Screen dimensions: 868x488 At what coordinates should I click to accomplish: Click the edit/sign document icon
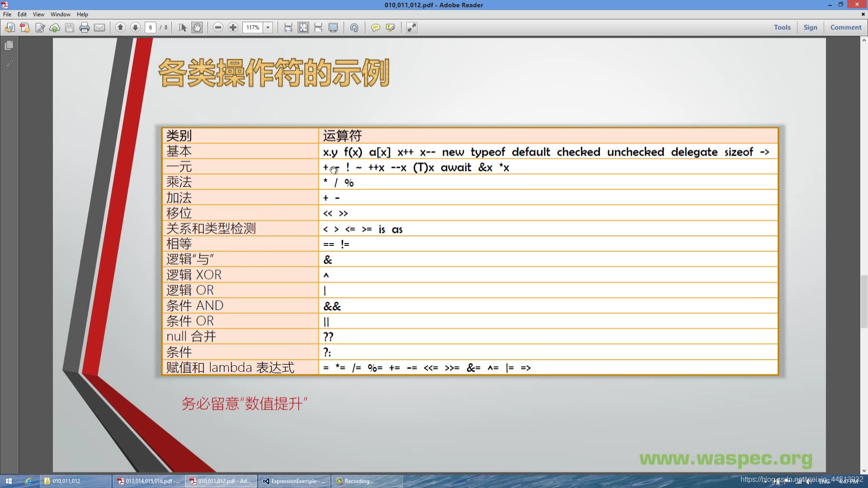40,28
